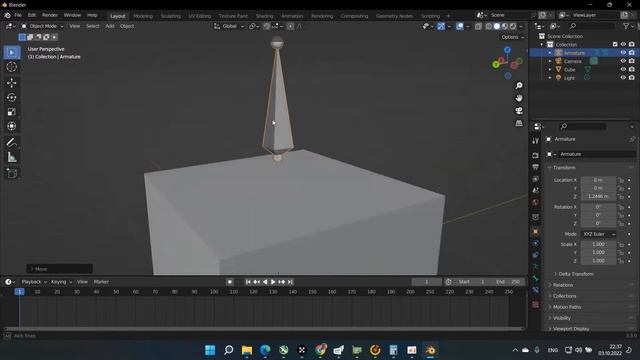This screenshot has width=640, height=360.
Task: Open the File menu
Action: tap(18, 15)
